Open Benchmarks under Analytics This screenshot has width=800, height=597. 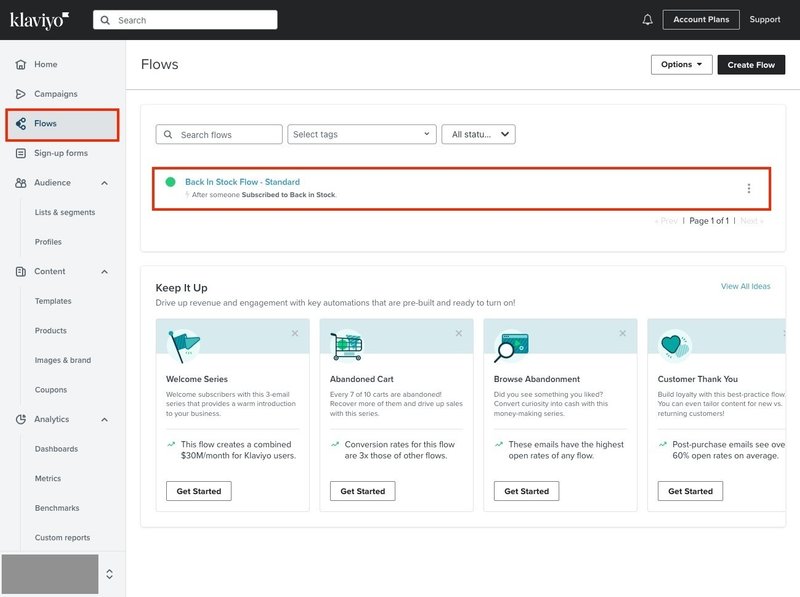[57, 508]
